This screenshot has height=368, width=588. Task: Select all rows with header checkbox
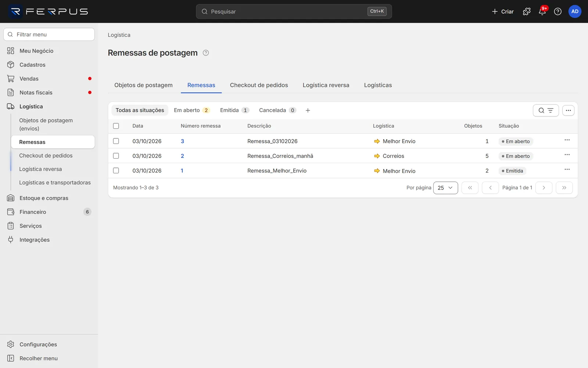point(116,126)
